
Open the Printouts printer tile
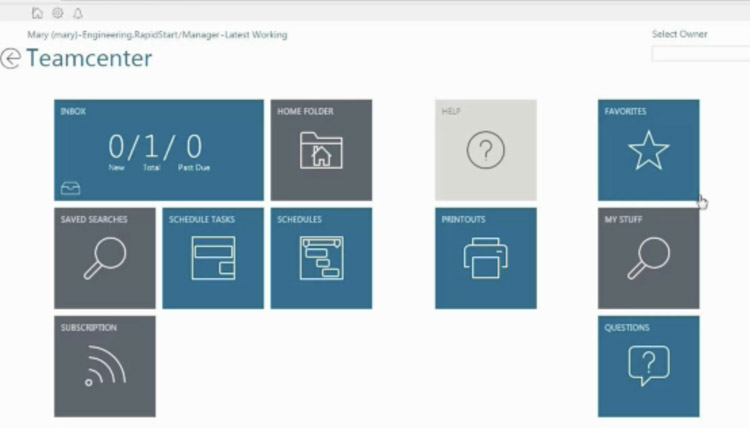pos(485,258)
